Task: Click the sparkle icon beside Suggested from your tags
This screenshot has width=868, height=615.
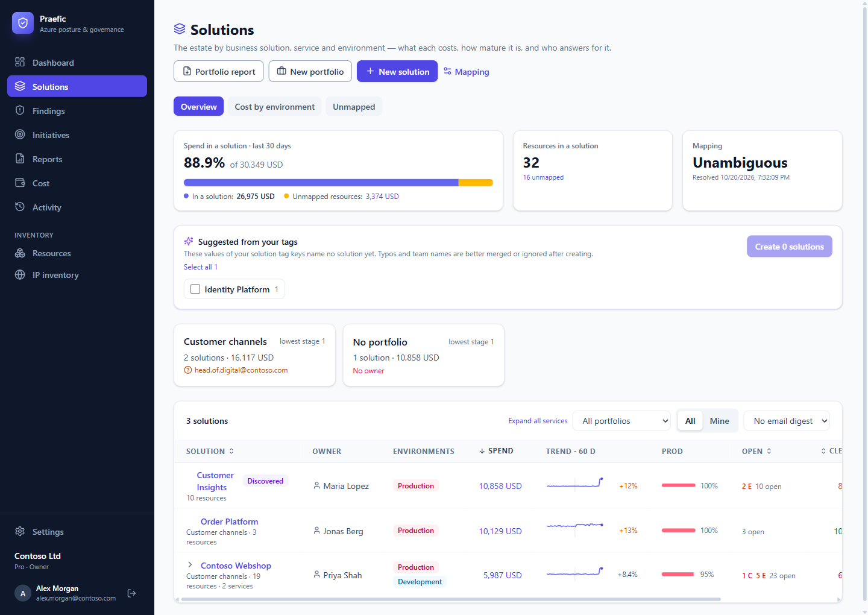Action: (x=189, y=241)
